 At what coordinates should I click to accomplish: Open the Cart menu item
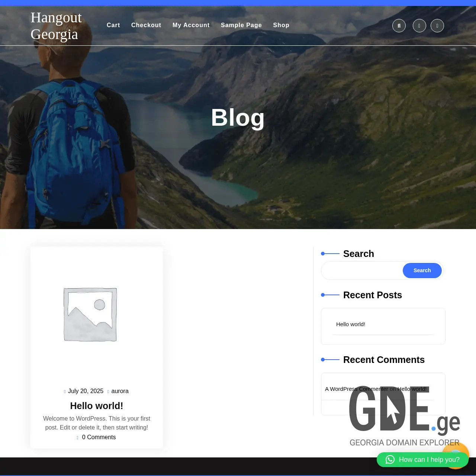(x=113, y=25)
